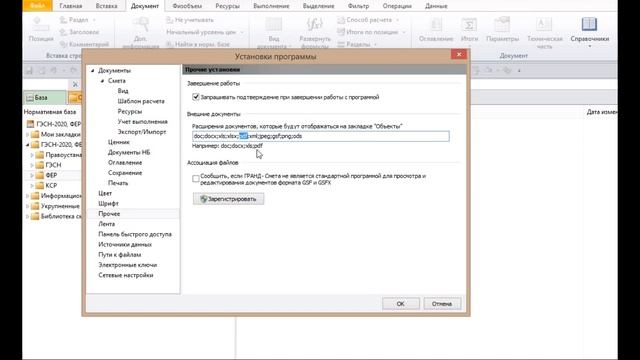This screenshot has width=640, height=360.
Task: Open Источники данных settings
Action: (125, 244)
